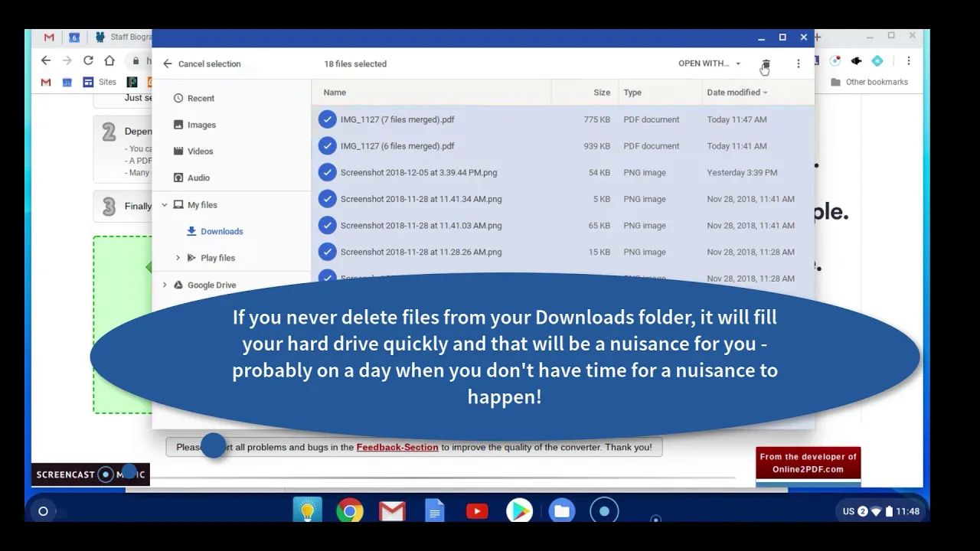
Task: Launch Google Keep from the shelf
Action: pos(307,510)
